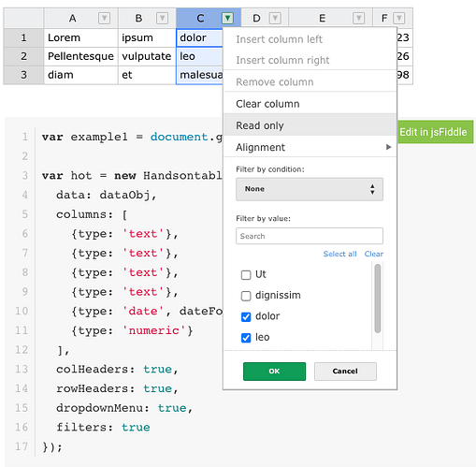Open Alignment menu entry
476x467 pixels.
310,147
